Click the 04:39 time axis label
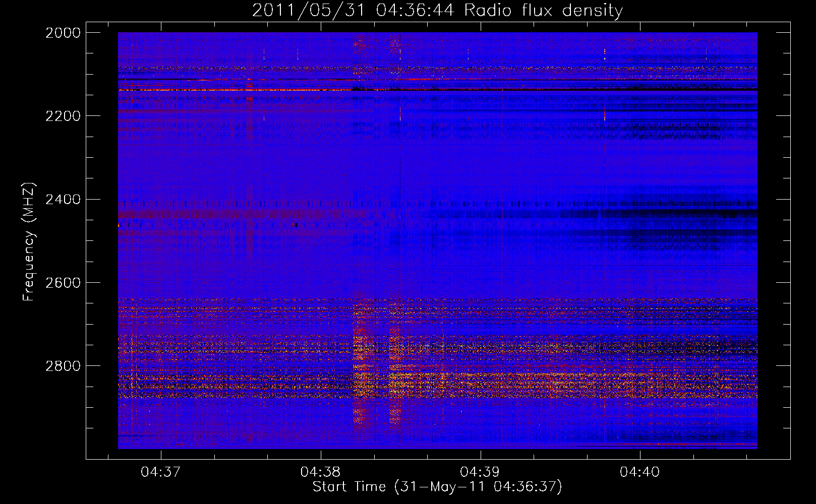Screen dimensions: 816x504 (480, 472)
